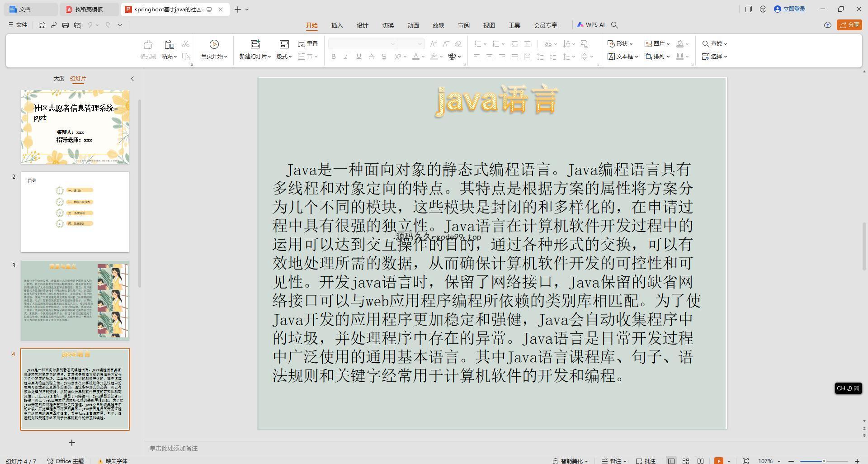Click the New Slide (新建幻灯片) icon
Viewport: 868px width, 464px height.
pyautogui.click(x=255, y=44)
